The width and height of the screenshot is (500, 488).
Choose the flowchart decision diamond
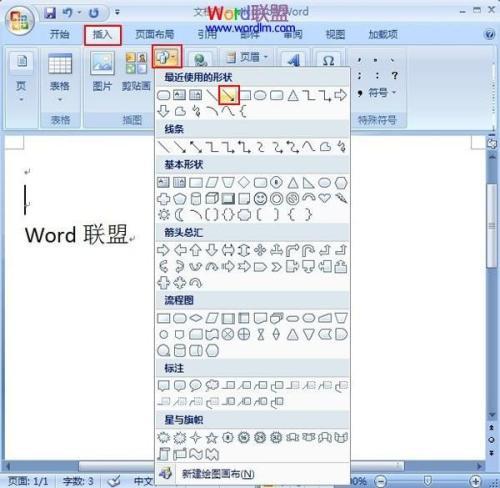tap(196, 318)
